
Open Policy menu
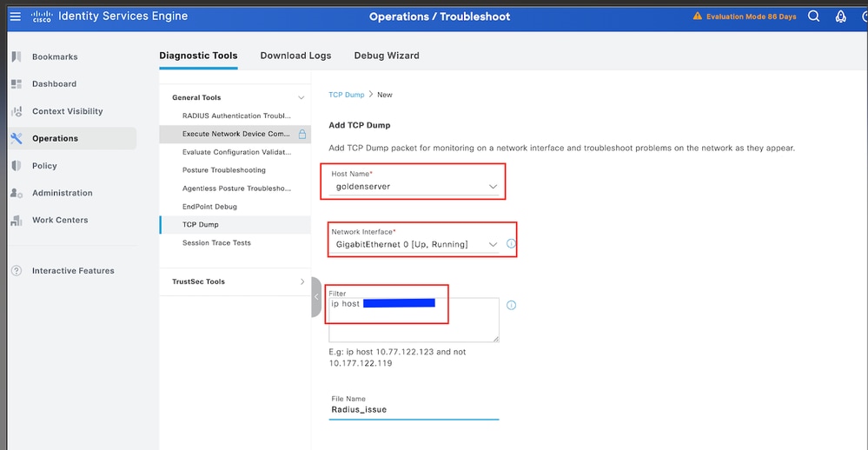(x=44, y=166)
